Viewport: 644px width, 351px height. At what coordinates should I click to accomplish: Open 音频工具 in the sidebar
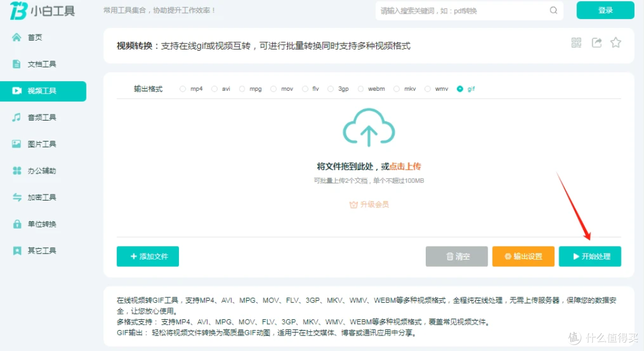[42, 118]
